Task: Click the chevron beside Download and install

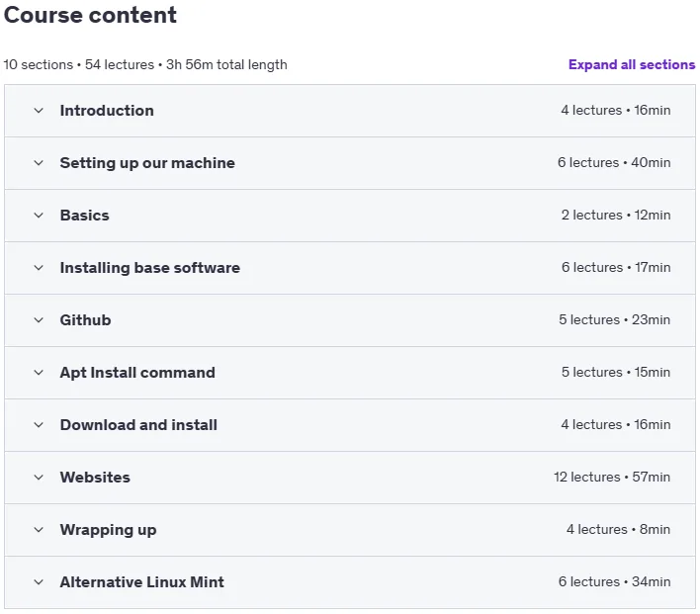Action: [x=39, y=425]
